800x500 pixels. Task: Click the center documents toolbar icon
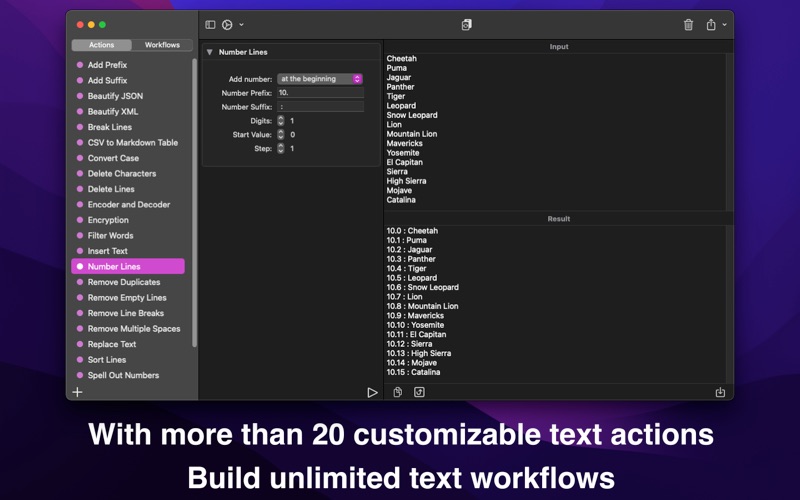(466, 24)
